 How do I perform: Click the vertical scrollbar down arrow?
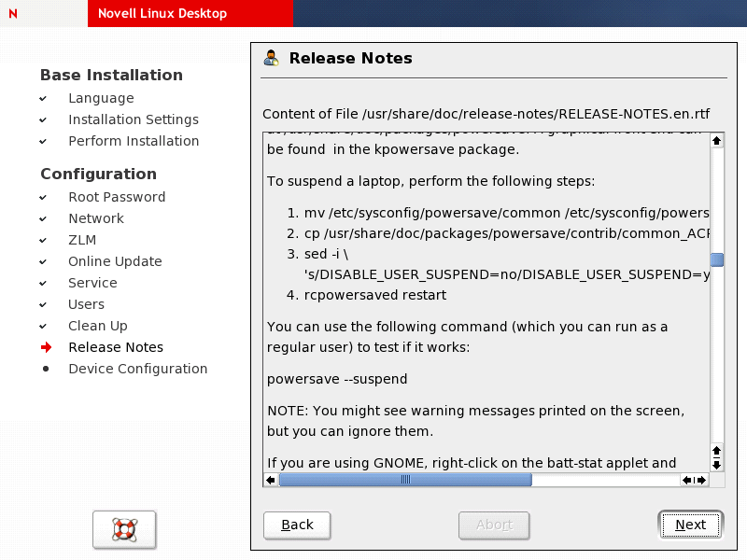716,464
